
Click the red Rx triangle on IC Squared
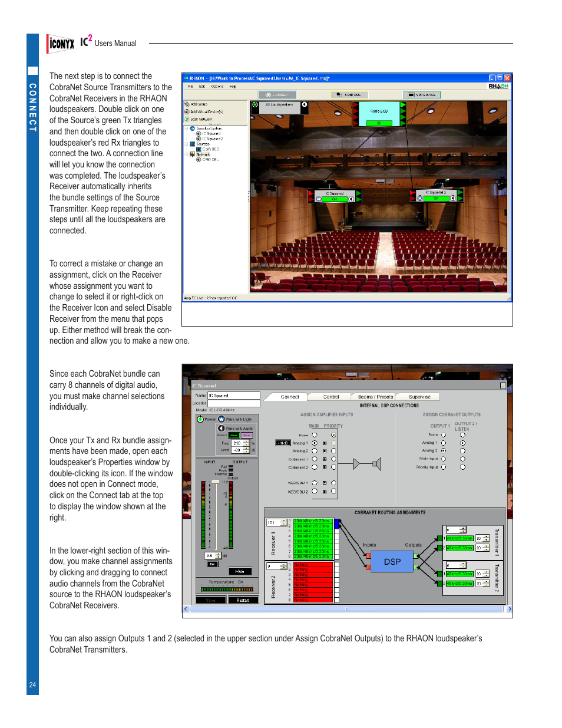(x=311, y=194)
